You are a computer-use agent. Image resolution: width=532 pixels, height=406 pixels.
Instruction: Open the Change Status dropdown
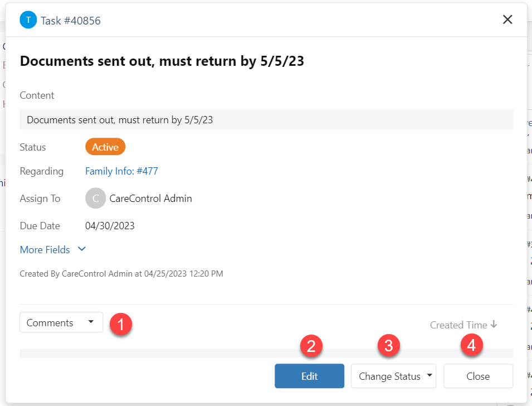pyautogui.click(x=393, y=376)
